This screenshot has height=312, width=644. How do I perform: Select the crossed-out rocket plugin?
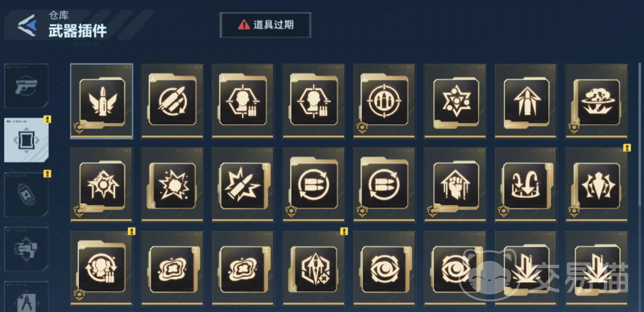point(172,101)
